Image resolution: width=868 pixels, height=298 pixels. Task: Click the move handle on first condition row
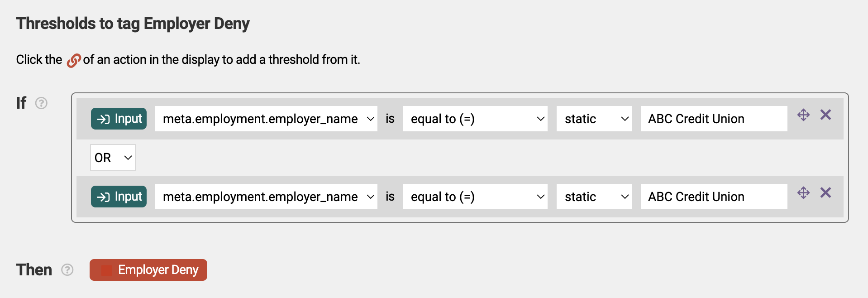click(x=803, y=115)
